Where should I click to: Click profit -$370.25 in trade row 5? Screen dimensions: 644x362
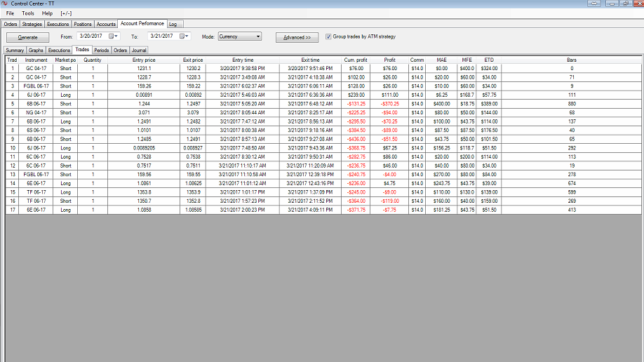(389, 104)
